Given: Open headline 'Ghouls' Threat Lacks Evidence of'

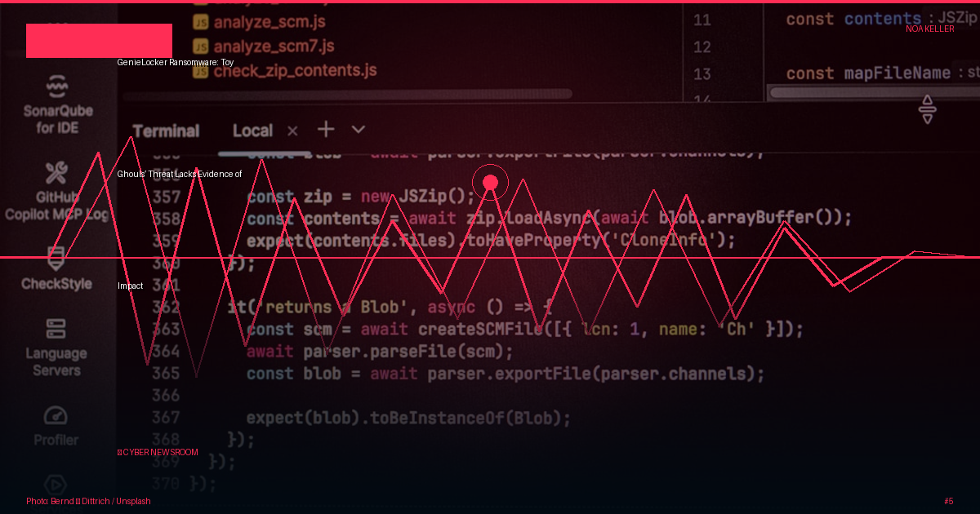Looking at the screenshot, I should pyautogui.click(x=180, y=174).
